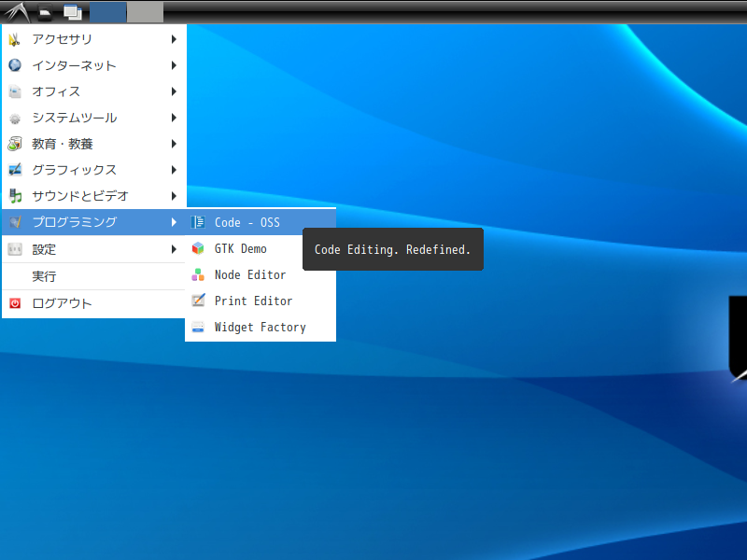Open the アクセサリ menu entry
The width and height of the screenshot is (747, 560).
(x=94, y=39)
